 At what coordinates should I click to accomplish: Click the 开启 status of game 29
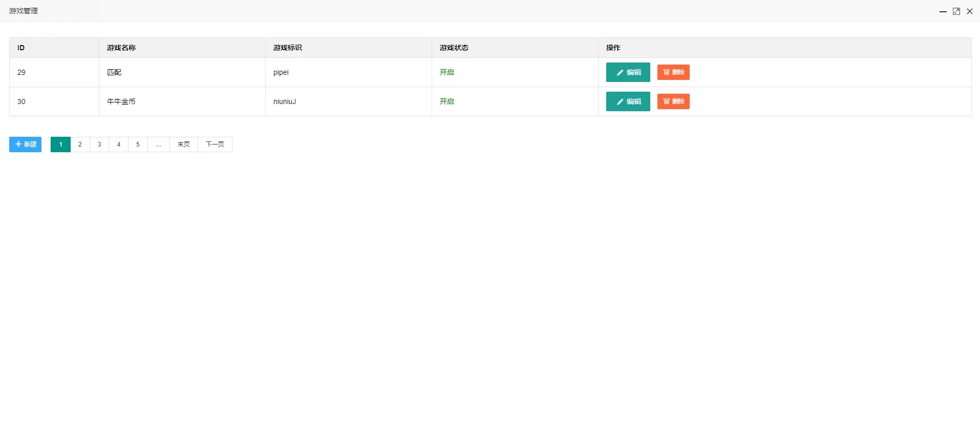click(446, 72)
